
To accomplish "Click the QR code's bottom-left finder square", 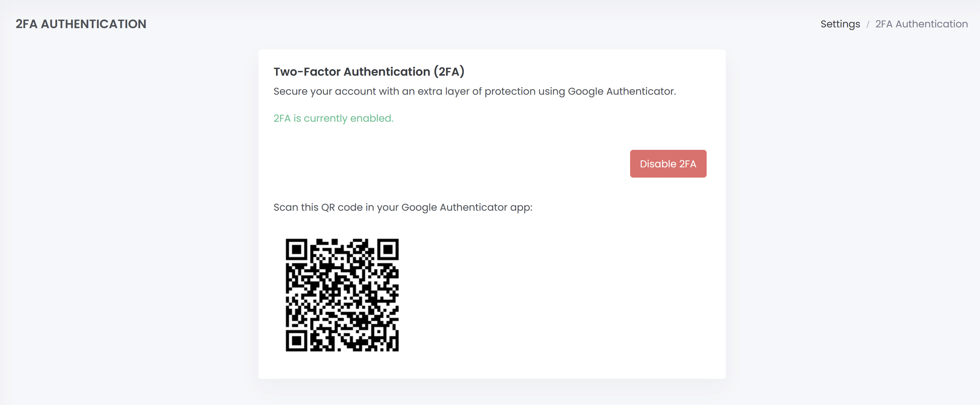I will [x=297, y=341].
